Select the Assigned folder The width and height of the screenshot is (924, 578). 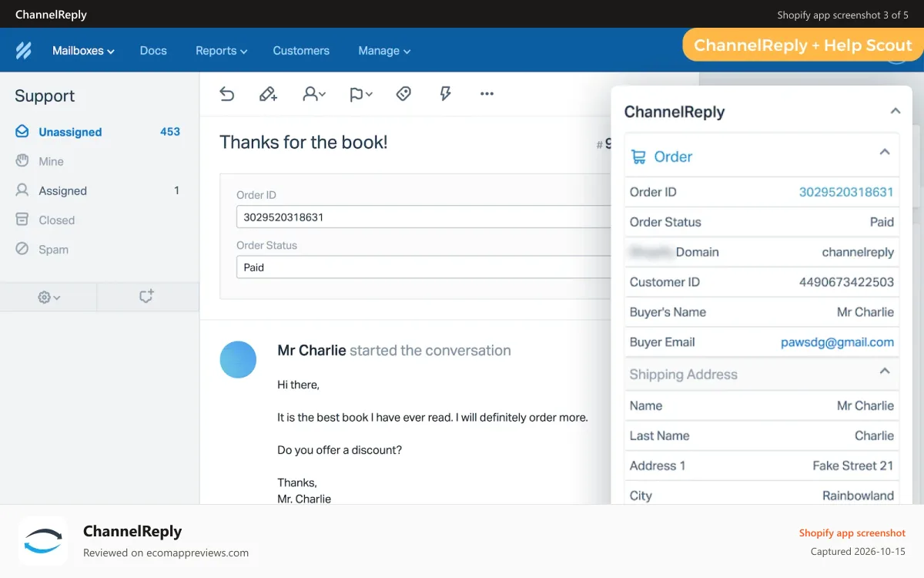point(99,190)
